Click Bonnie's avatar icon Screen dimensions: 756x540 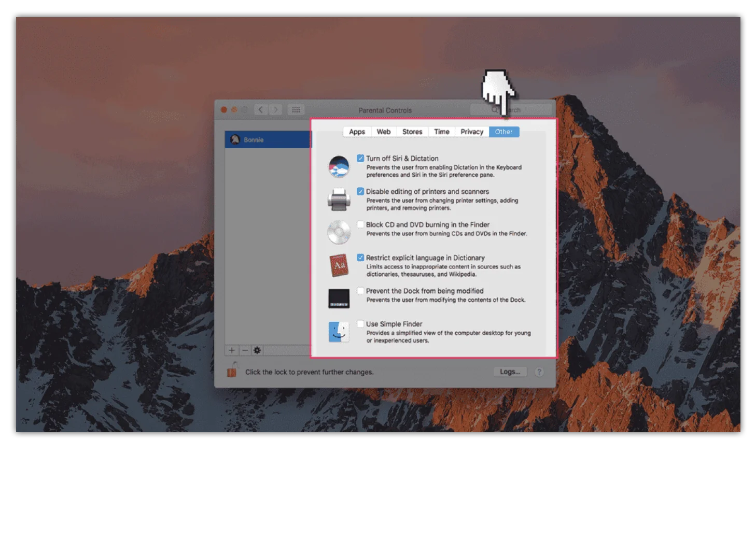coord(235,140)
